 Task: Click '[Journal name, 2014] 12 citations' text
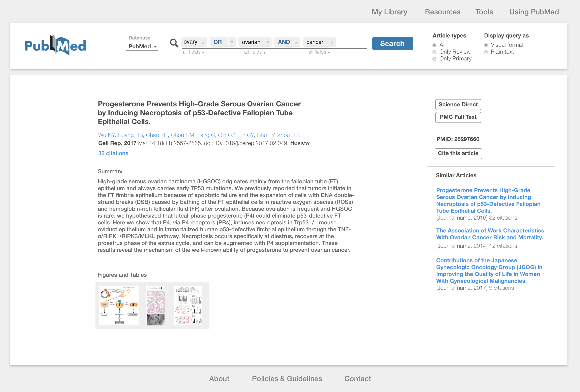476,246
